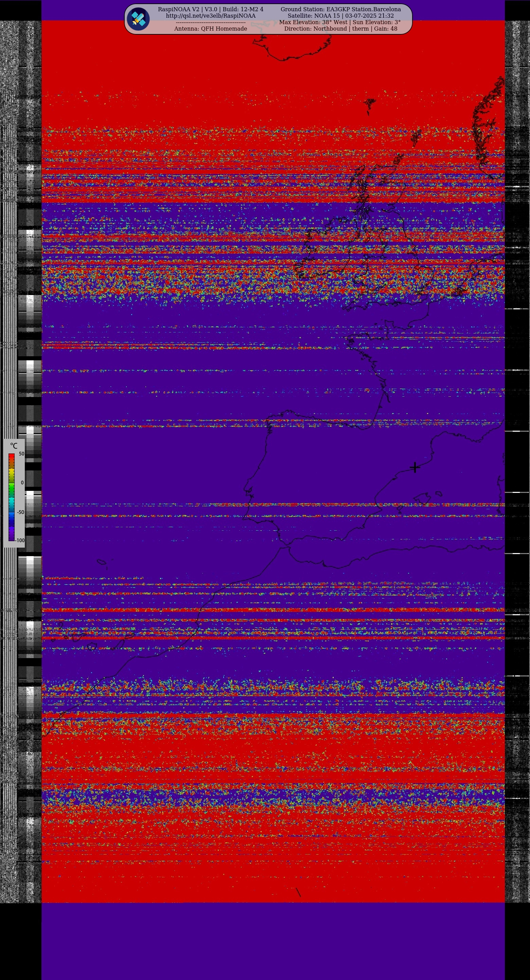Open the http://qsl.net/ve3elb/RaspiNOAA link
Screen dimensions: 530x980
pos(211,16)
